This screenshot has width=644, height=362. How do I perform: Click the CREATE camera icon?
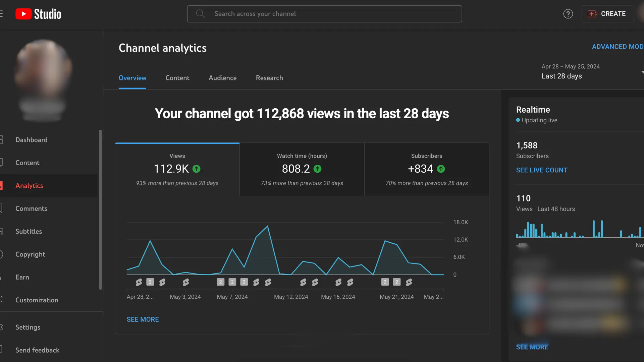pyautogui.click(x=592, y=14)
